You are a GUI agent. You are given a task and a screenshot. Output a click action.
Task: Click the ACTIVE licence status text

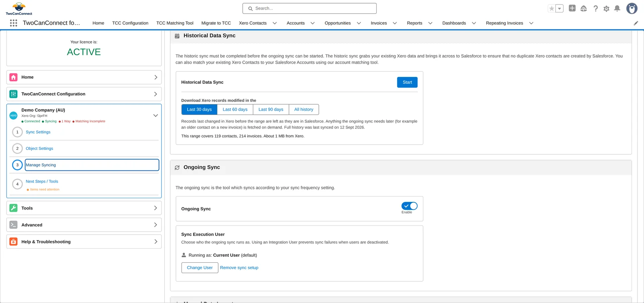coord(84,52)
